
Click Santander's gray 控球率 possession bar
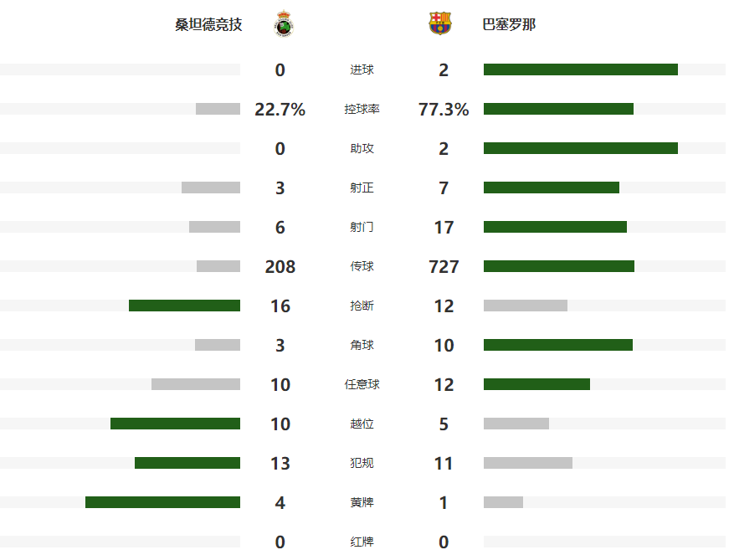coord(218,109)
